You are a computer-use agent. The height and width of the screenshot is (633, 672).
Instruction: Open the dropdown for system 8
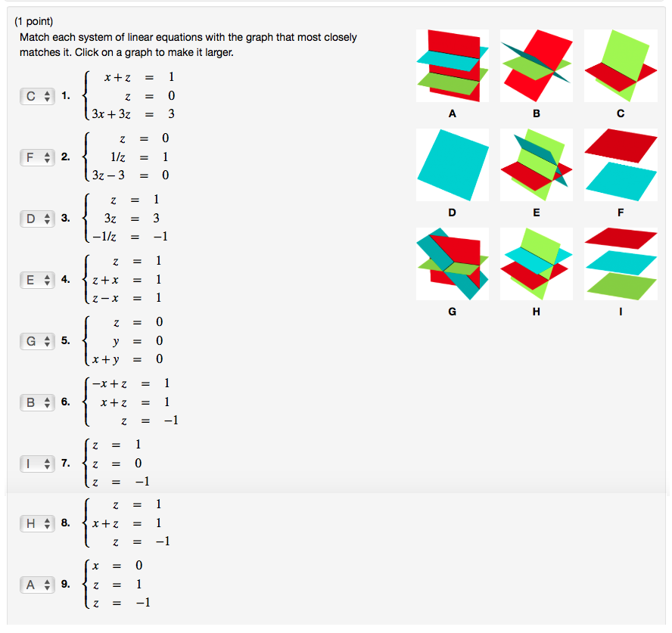click(37, 523)
